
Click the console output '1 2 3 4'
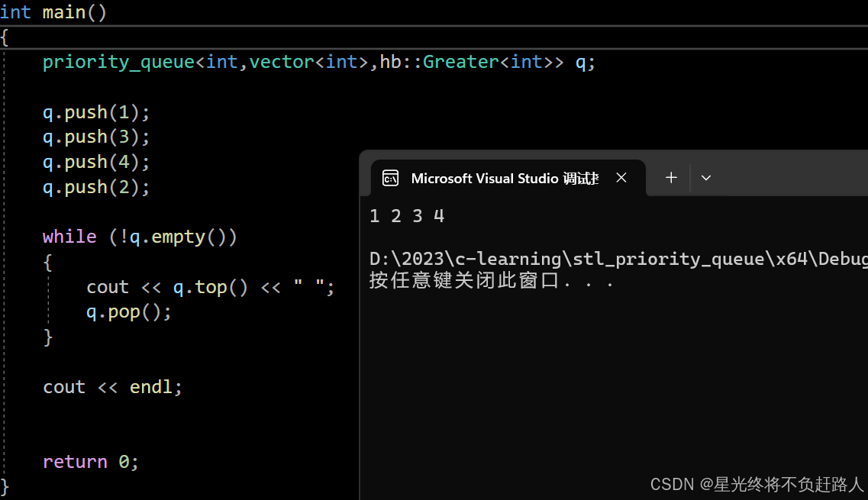(x=407, y=216)
